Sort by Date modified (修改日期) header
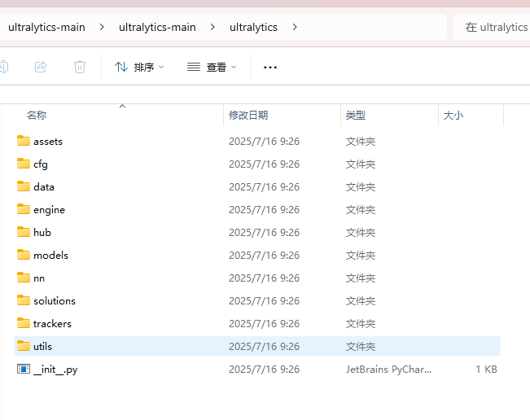Image resolution: width=530 pixels, height=420 pixels. (282, 116)
